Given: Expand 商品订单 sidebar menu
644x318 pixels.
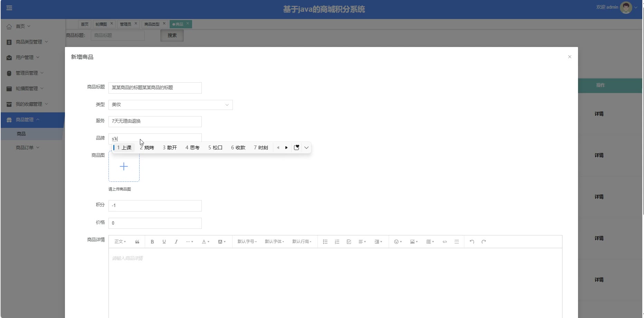Looking at the screenshot, I should click(33, 148).
